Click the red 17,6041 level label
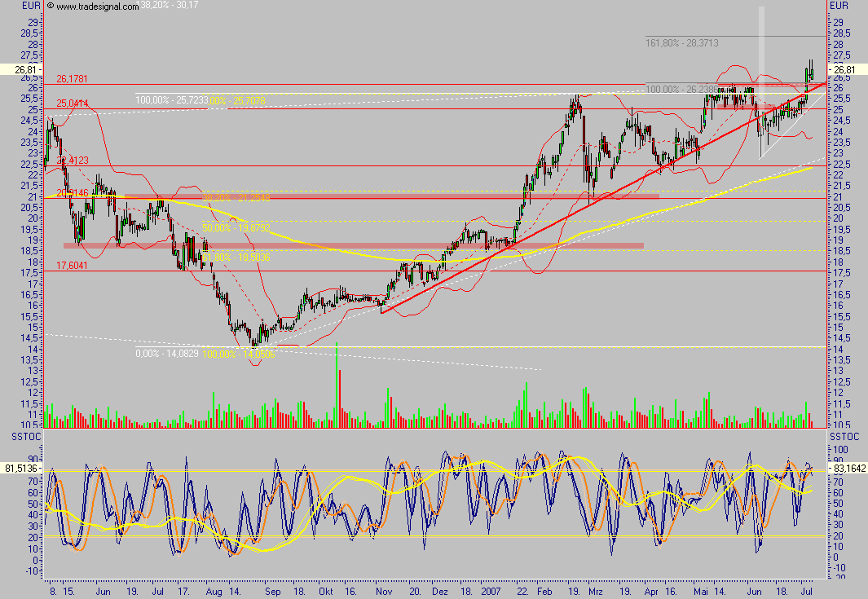The image size is (868, 599). (72, 265)
